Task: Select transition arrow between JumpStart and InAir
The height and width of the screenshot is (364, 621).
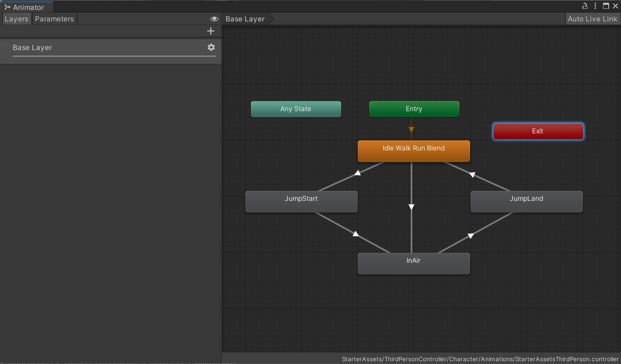Action: click(356, 234)
